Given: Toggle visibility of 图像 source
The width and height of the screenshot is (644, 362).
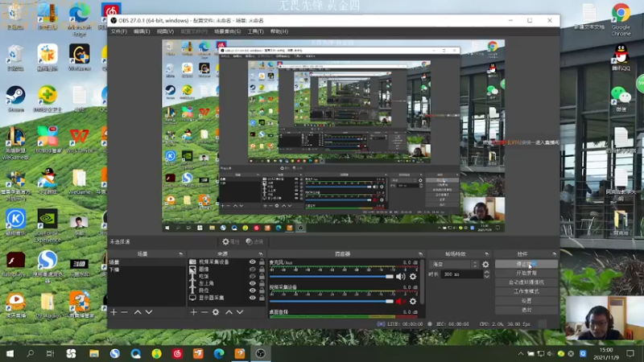Looking at the screenshot, I should 253,269.
